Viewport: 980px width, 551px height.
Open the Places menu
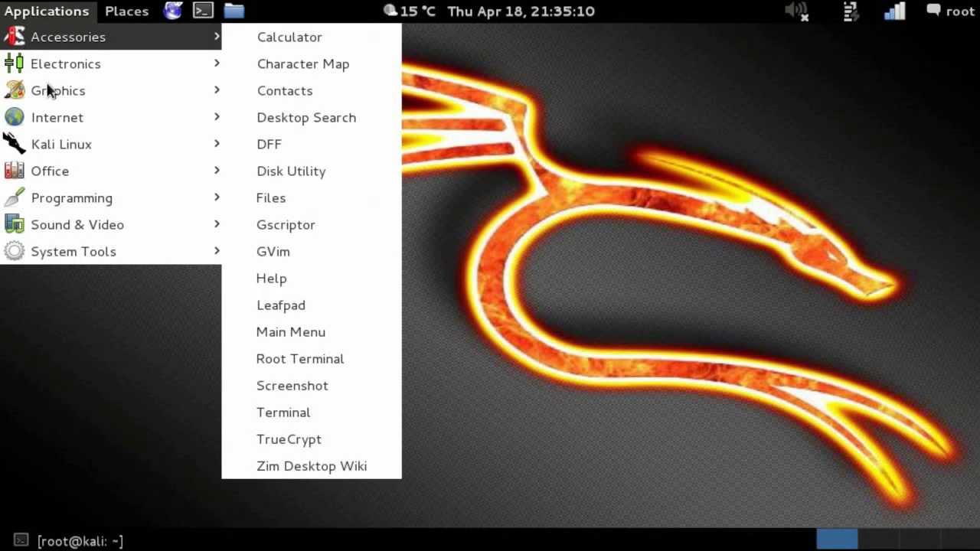pyautogui.click(x=126, y=11)
